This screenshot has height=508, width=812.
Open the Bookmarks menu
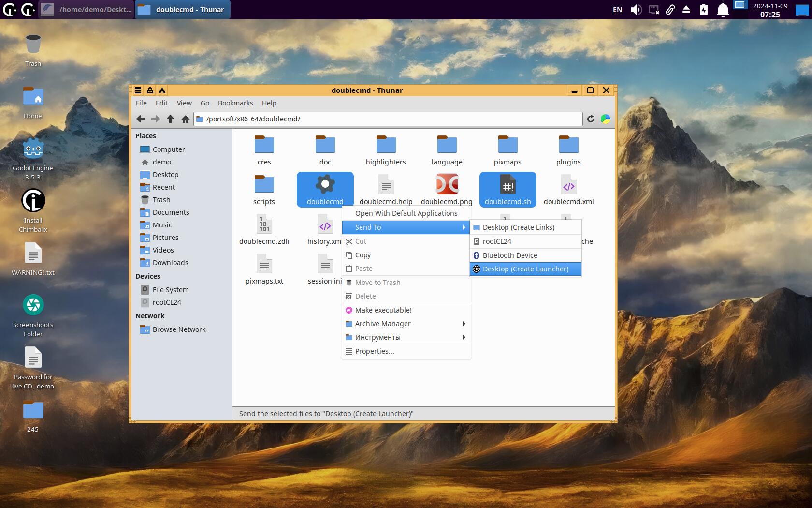pyautogui.click(x=235, y=103)
